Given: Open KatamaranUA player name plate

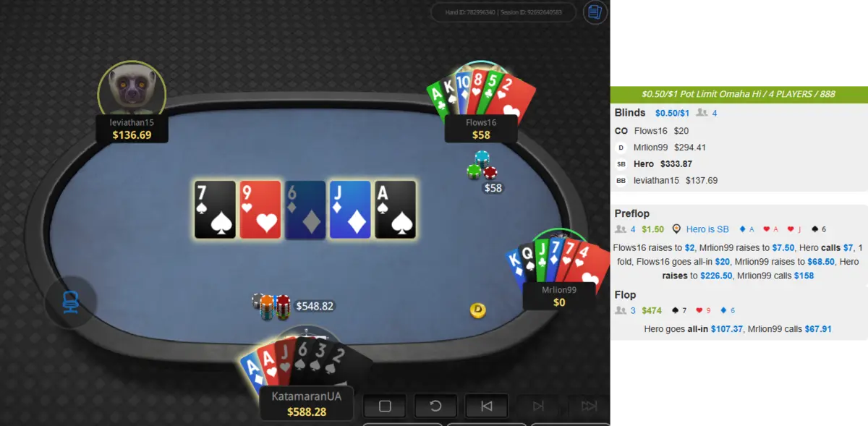Looking at the screenshot, I should tap(306, 404).
